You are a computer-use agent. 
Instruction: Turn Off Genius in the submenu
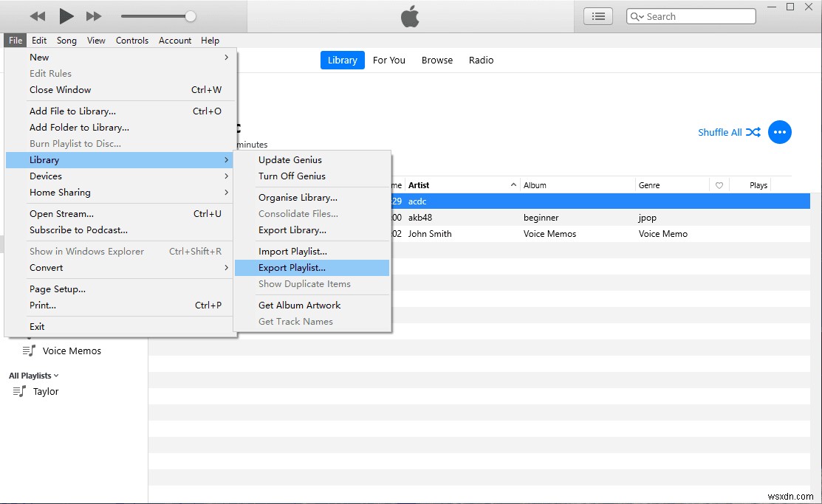click(290, 177)
